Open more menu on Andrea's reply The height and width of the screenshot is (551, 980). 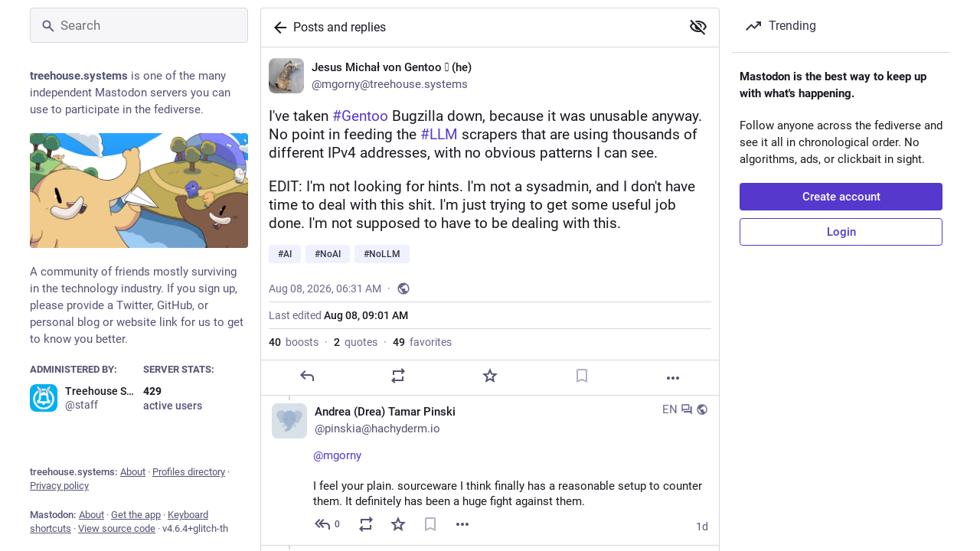462,524
